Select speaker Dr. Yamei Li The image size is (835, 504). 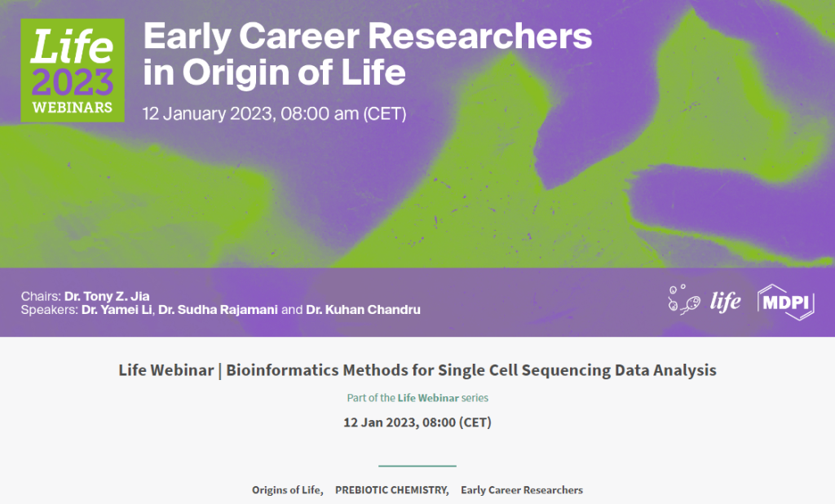(x=117, y=310)
